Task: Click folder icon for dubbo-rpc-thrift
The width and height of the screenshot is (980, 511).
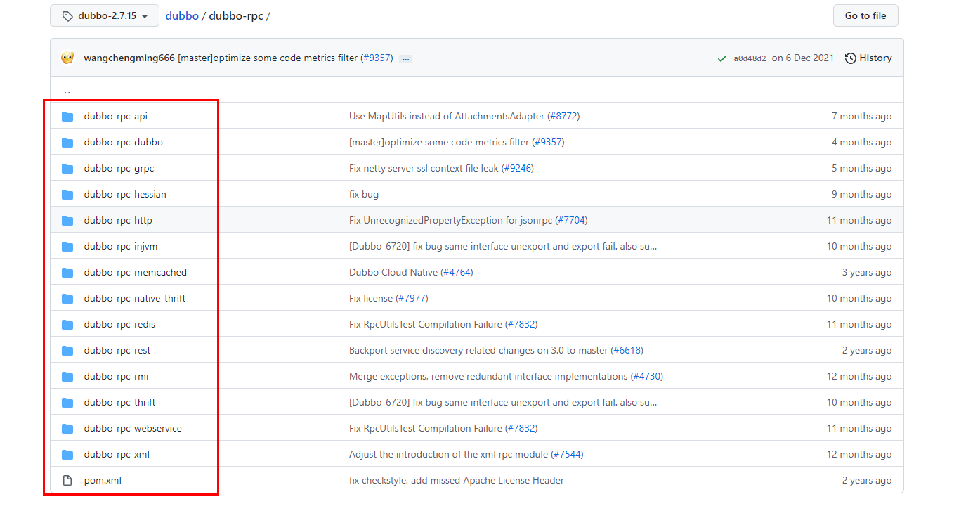Action: point(67,403)
